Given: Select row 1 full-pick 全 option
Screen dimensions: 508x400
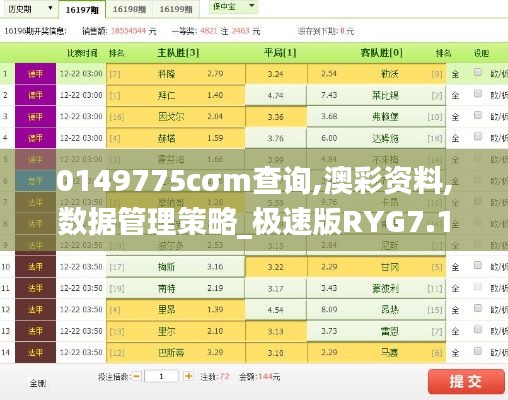Looking at the screenshot, I should 455,74.
